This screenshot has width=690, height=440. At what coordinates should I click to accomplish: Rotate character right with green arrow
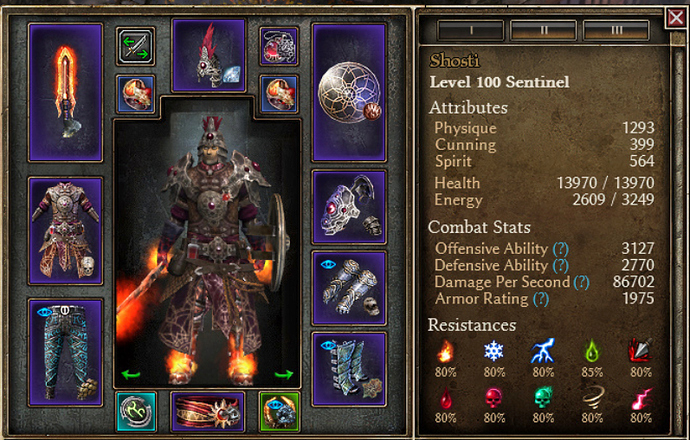284,374
